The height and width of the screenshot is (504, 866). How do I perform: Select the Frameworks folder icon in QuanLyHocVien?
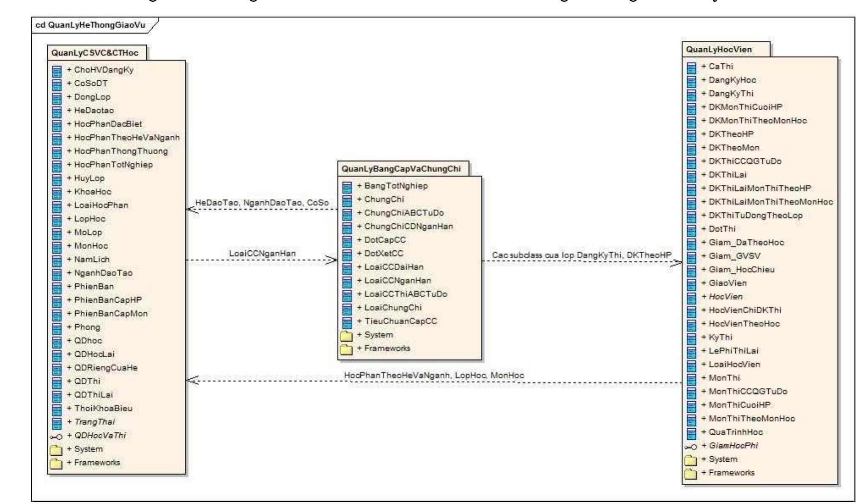tap(691, 473)
